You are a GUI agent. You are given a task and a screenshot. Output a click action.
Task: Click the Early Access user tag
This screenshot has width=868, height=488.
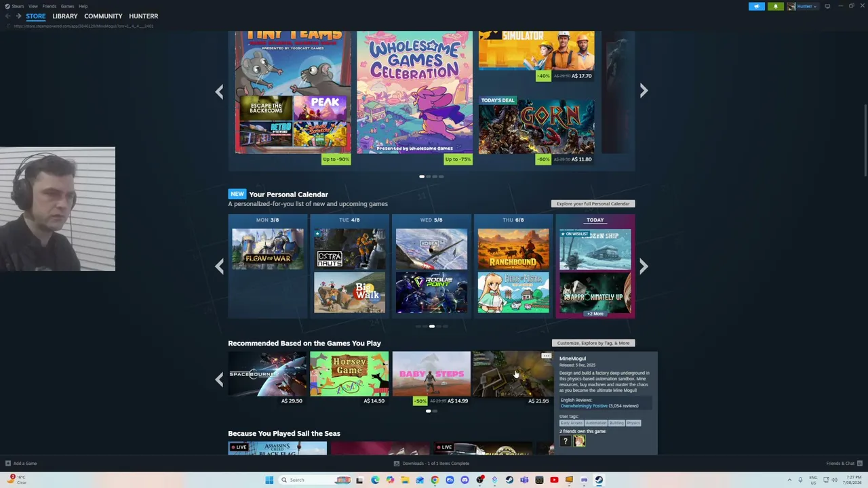[572, 423]
